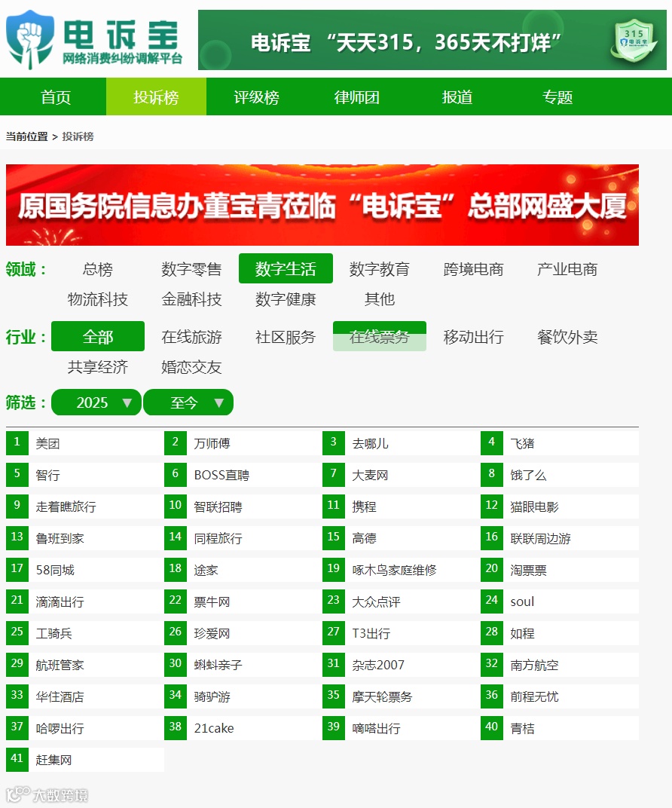Open rank 5 entry 智行
The width and height of the screenshot is (672, 808).
coord(85,475)
